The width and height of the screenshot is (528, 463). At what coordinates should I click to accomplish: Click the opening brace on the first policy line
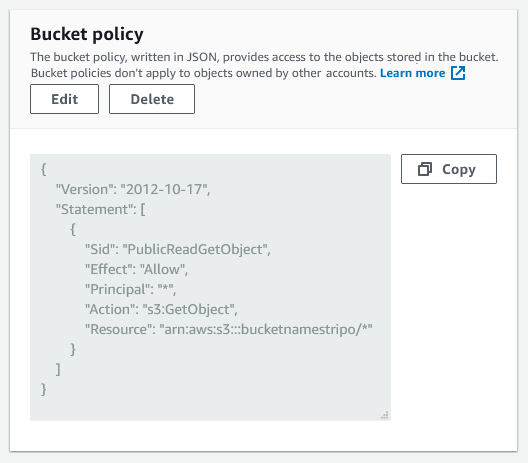[x=43, y=169]
